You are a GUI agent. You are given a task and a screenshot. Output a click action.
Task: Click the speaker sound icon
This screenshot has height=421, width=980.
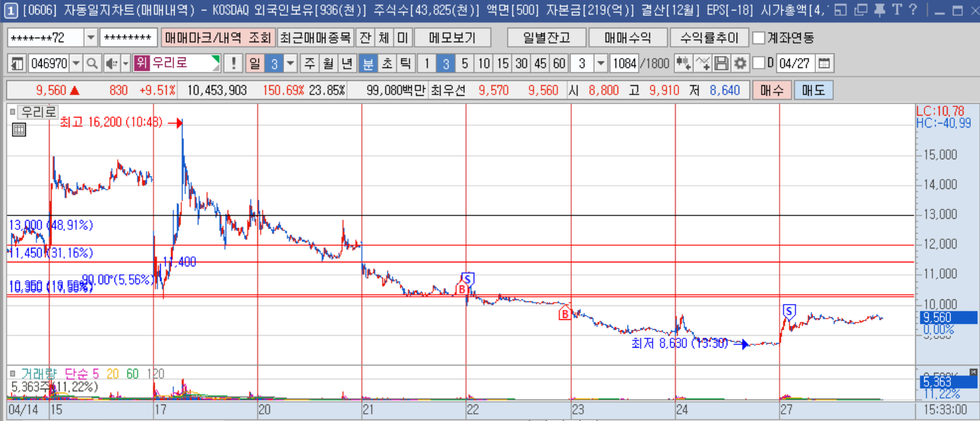click(x=111, y=63)
